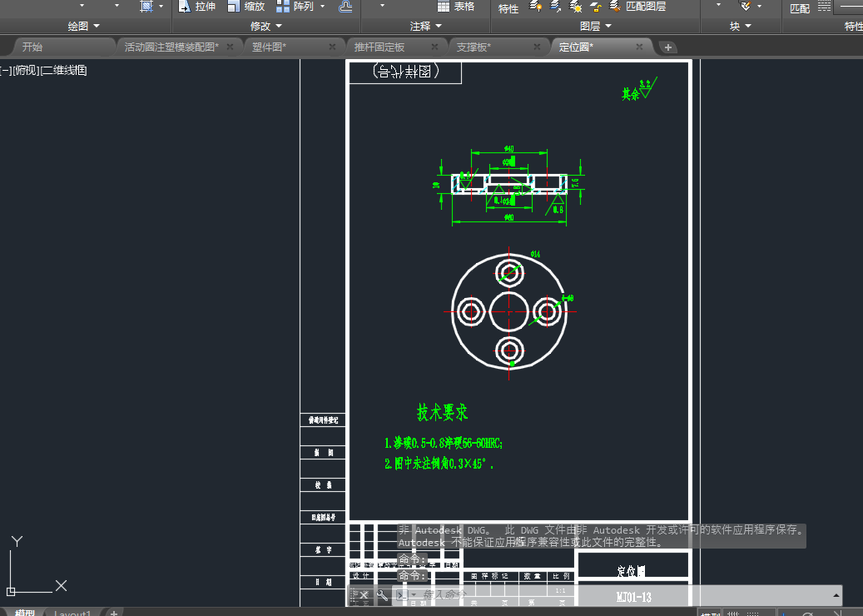The image size is (863, 616).
Task: Open dropdown next to block edit icon
Action: point(760,6)
